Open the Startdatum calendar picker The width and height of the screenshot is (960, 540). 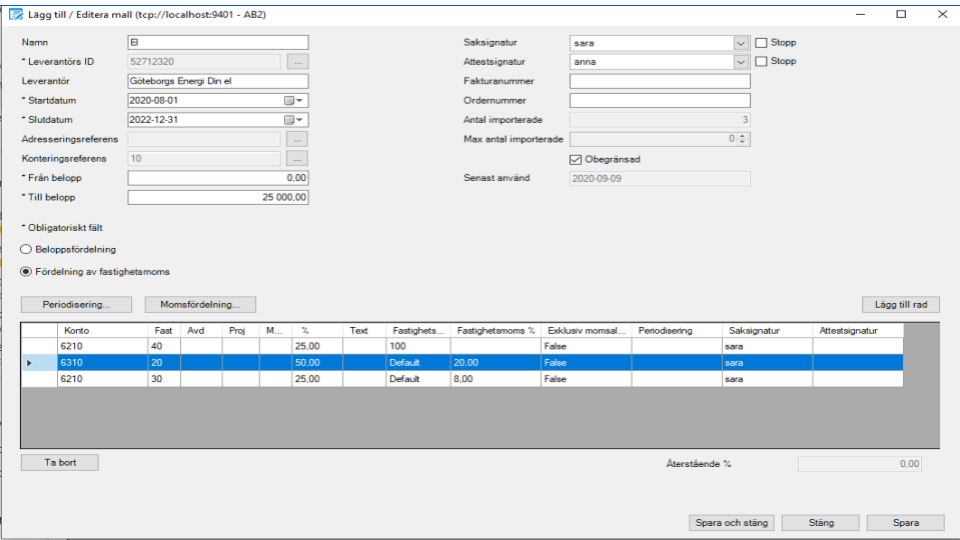tap(294, 101)
